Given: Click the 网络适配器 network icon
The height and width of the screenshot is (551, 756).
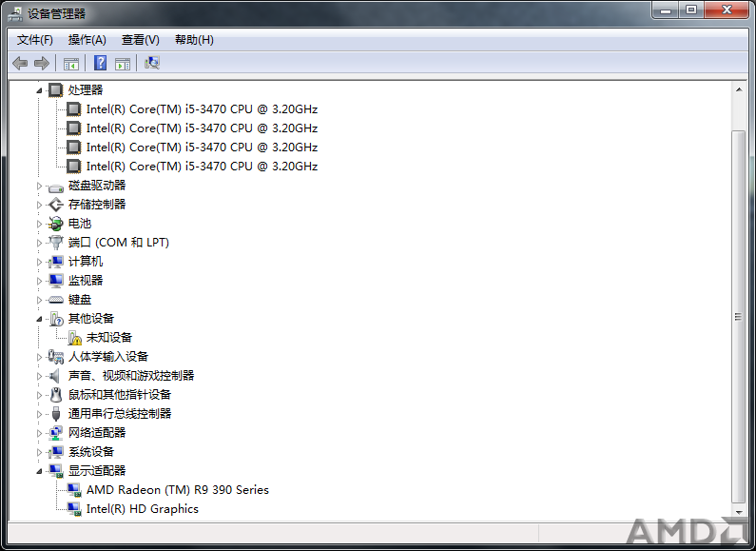Looking at the screenshot, I should [x=56, y=433].
